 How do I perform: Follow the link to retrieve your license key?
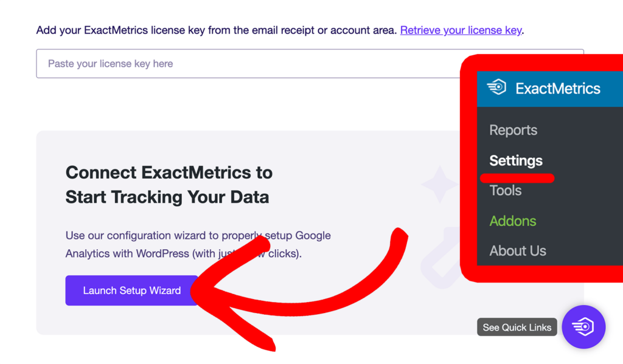pos(461,30)
